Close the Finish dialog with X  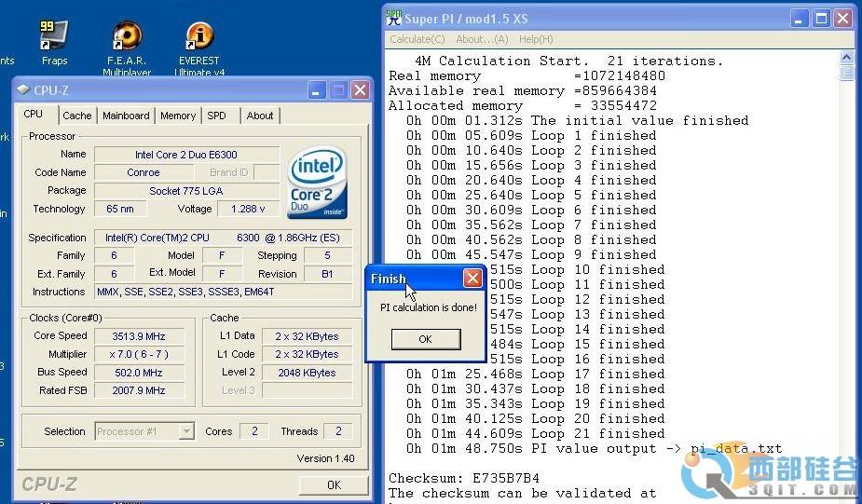(x=472, y=279)
